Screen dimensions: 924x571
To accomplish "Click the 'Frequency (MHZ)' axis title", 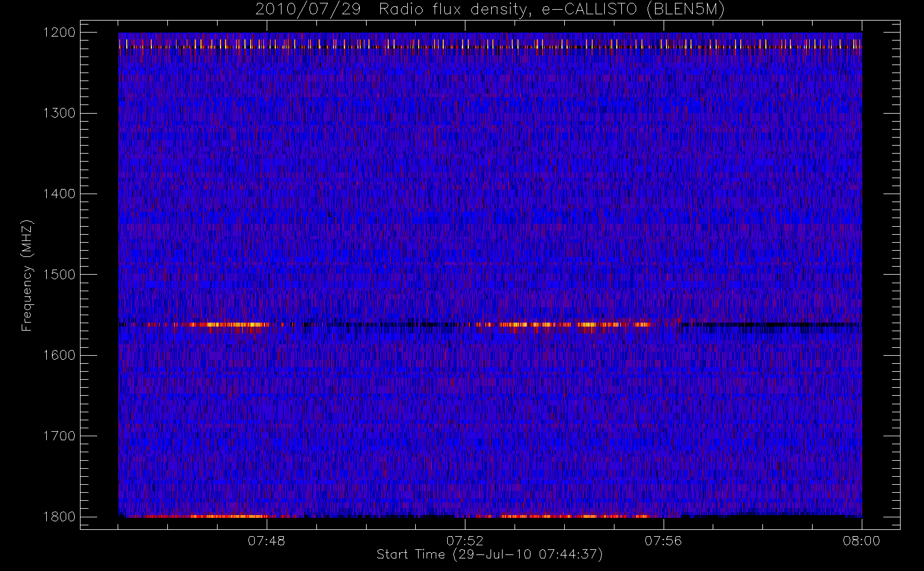I will coord(27,275).
